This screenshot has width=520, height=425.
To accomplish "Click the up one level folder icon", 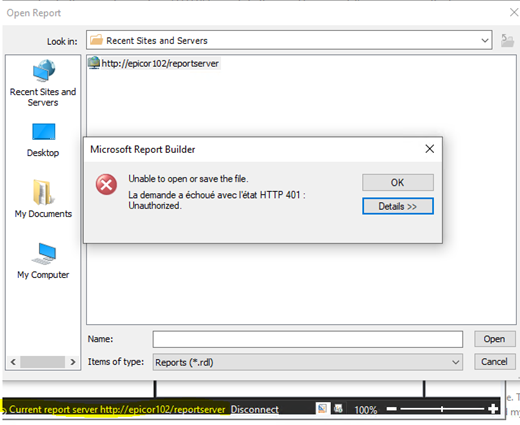I will (x=507, y=41).
